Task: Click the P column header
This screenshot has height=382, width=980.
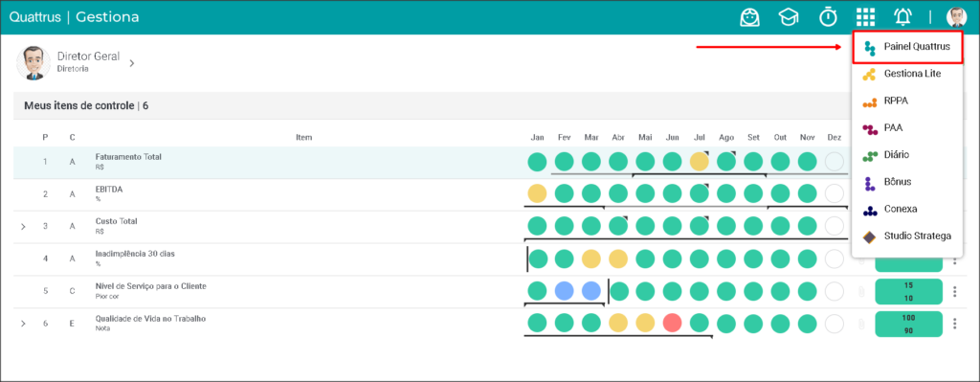Action: point(45,138)
